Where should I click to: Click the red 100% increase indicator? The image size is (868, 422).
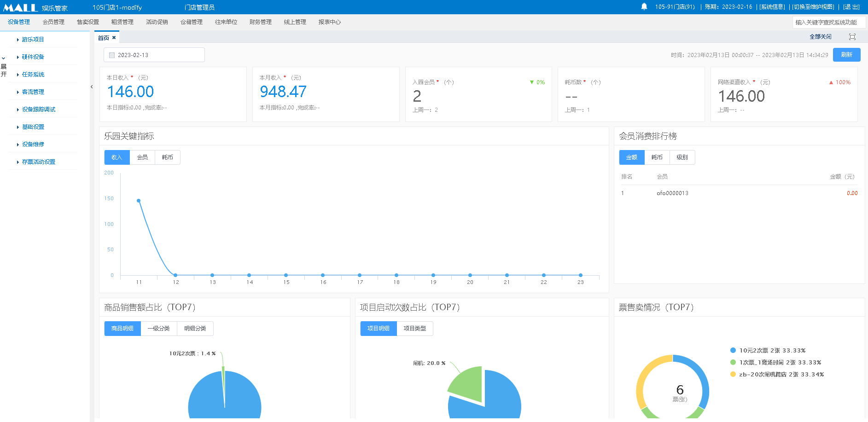pyautogui.click(x=840, y=82)
